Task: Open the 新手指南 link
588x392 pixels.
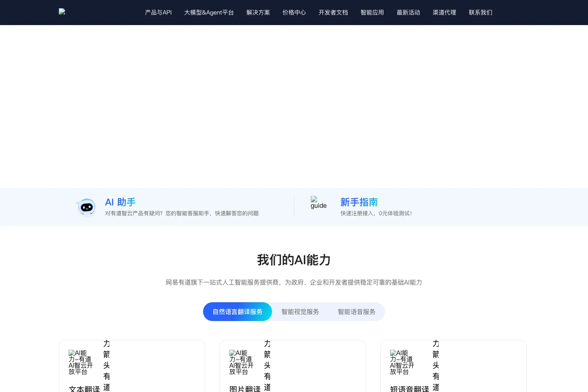Action: point(359,202)
